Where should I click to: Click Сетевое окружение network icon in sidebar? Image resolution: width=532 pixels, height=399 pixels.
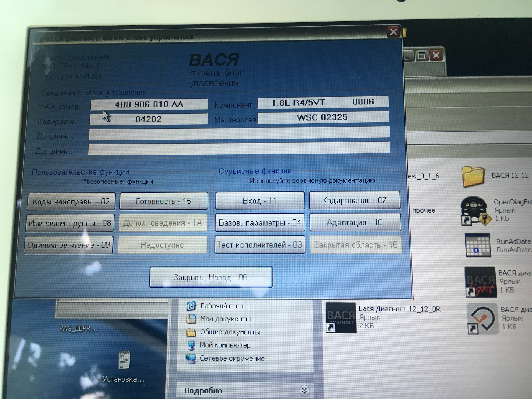(191, 359)
